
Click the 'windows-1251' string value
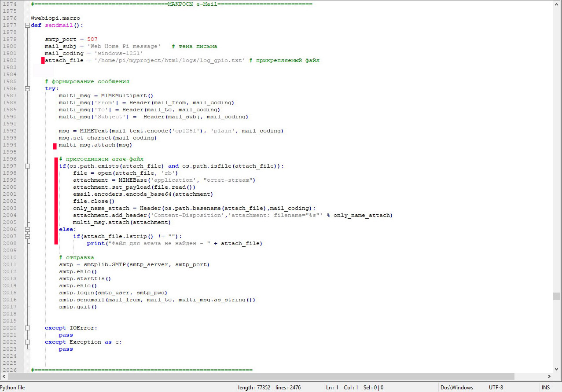tap(119, 53)
